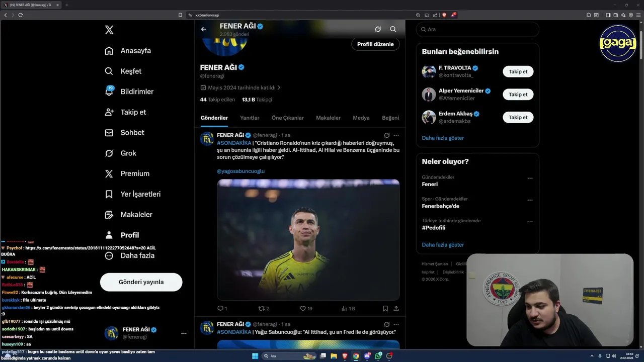Switch to Beğeni tab
Screen dimensions: 644x362
coord(390,118)
